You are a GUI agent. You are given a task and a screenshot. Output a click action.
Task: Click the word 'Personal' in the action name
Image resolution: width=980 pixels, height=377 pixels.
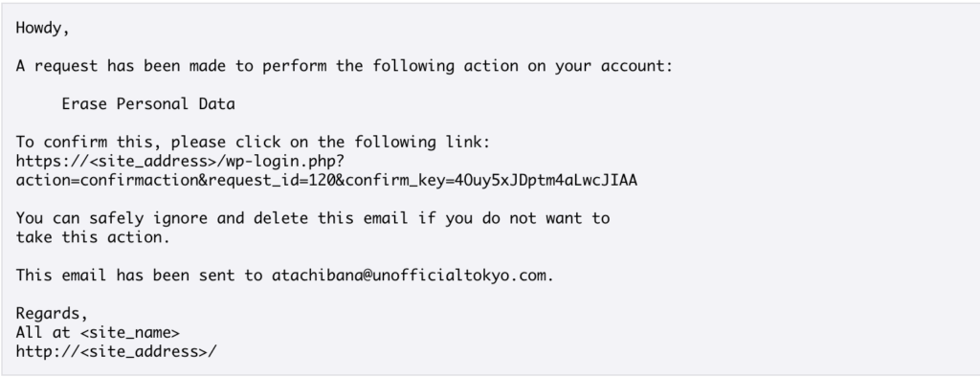(152, 104)
